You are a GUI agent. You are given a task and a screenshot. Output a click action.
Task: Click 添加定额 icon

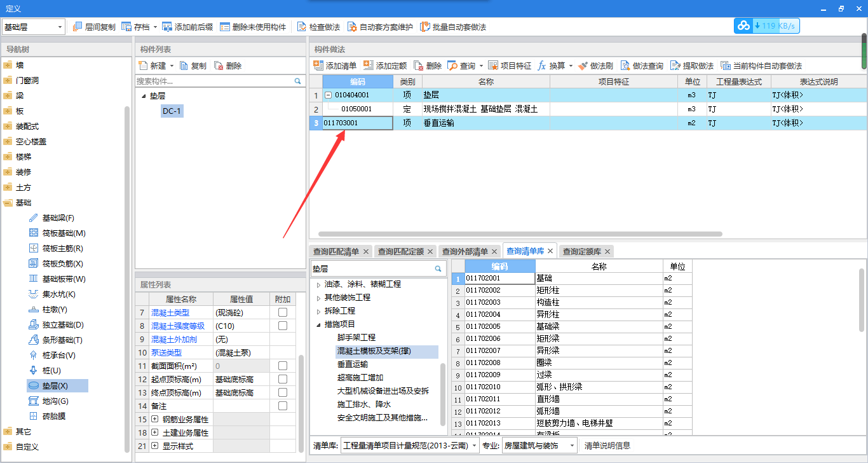(x=369, y=66)
